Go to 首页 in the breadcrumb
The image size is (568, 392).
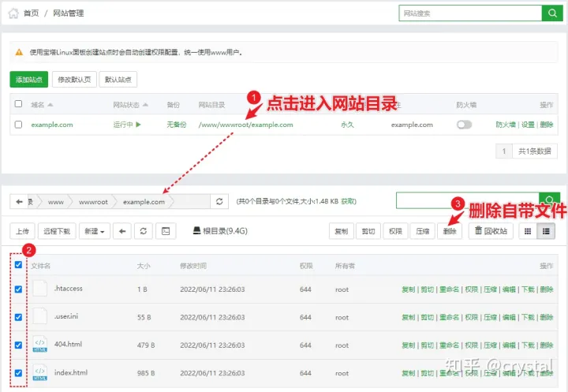click(x=31, y=13)
